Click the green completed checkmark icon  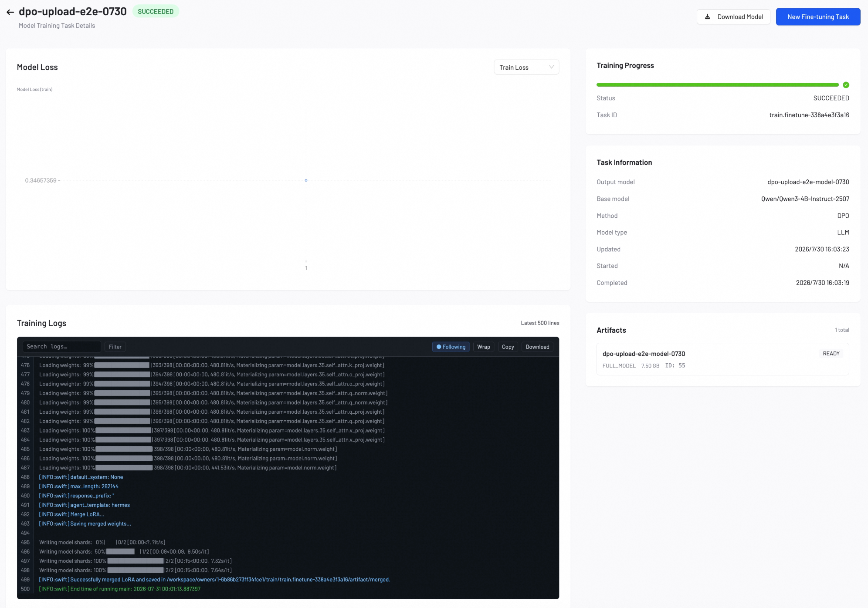coord(846,85)
